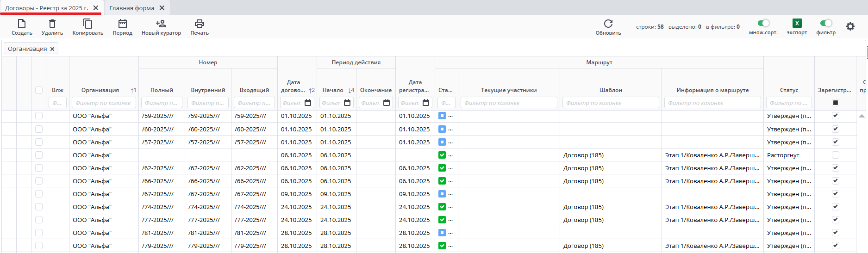This screenshot has height=253, width=868.
Task: Click the Копировать copy icon
Action: click(x=87, y=24)
